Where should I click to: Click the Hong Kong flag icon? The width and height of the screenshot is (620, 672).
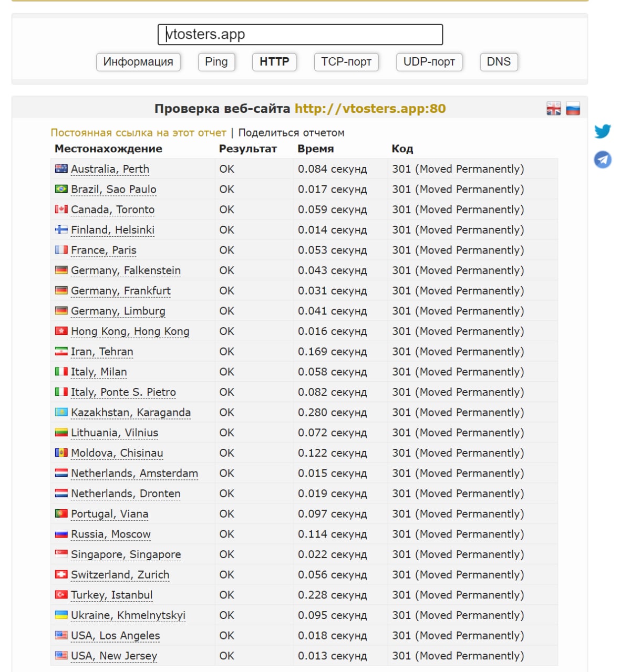tap(61, 331)
